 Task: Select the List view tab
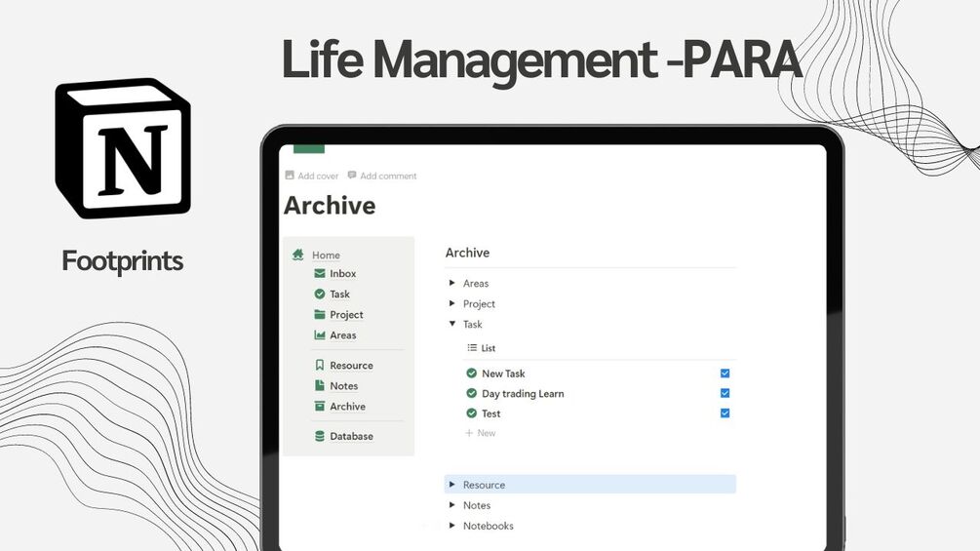[x=482, y=348]
